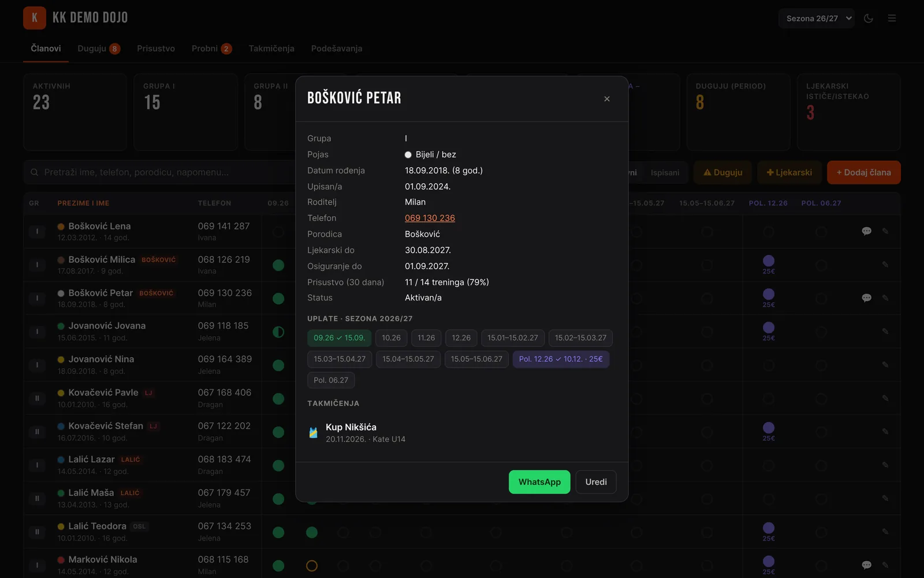Open the Probni tab
The image size is (924, 578).
pos(211,49)
